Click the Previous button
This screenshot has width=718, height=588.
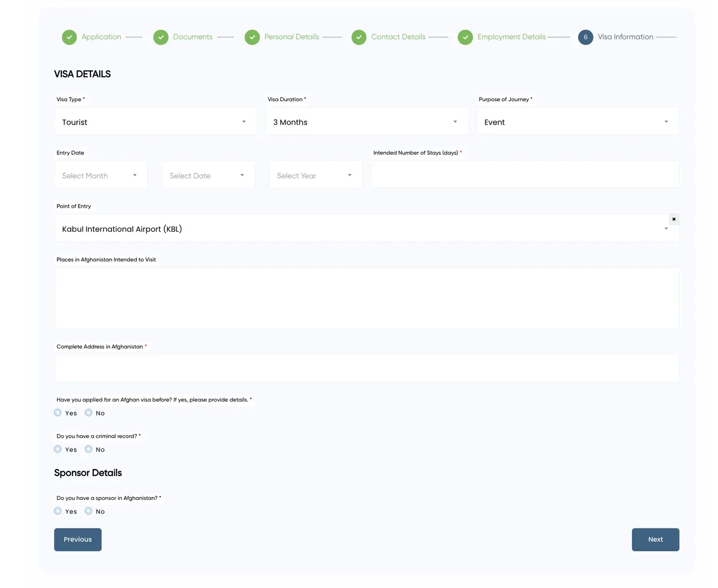78,540
